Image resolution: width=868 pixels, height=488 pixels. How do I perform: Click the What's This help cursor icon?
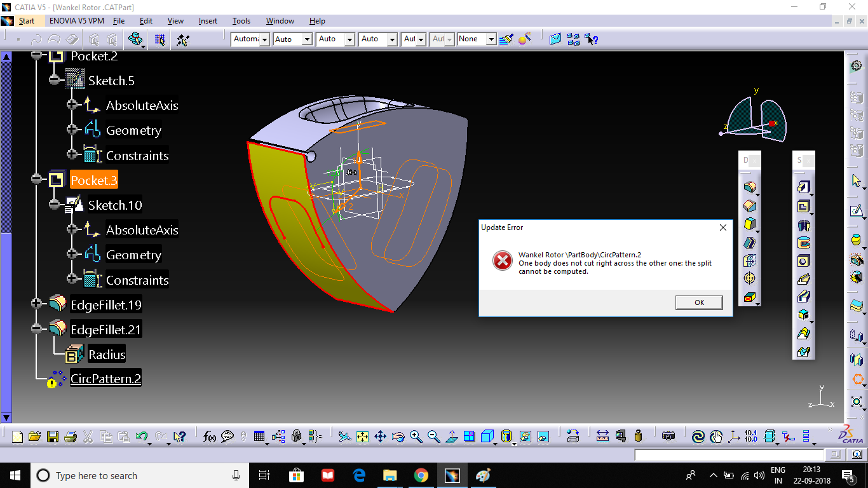[180, 437]
